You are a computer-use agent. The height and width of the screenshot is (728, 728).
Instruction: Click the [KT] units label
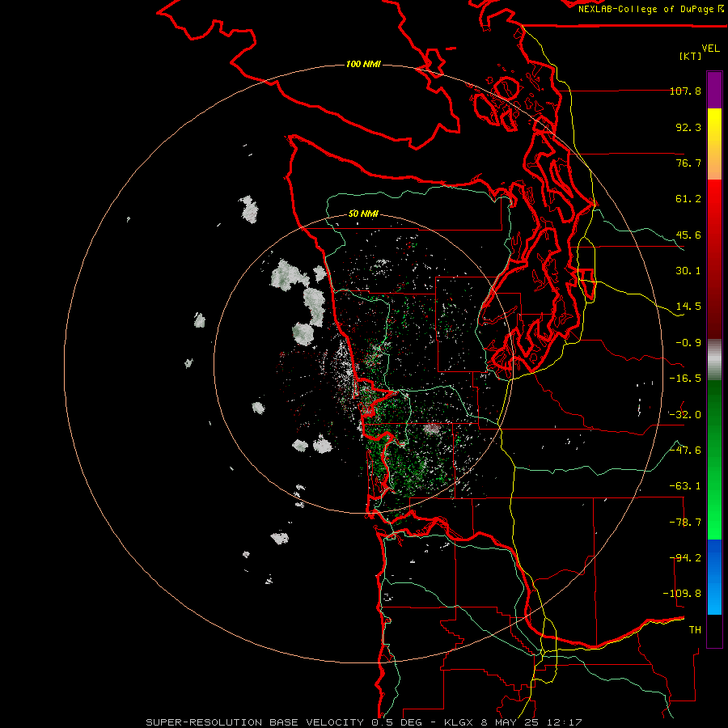(690, 56)
